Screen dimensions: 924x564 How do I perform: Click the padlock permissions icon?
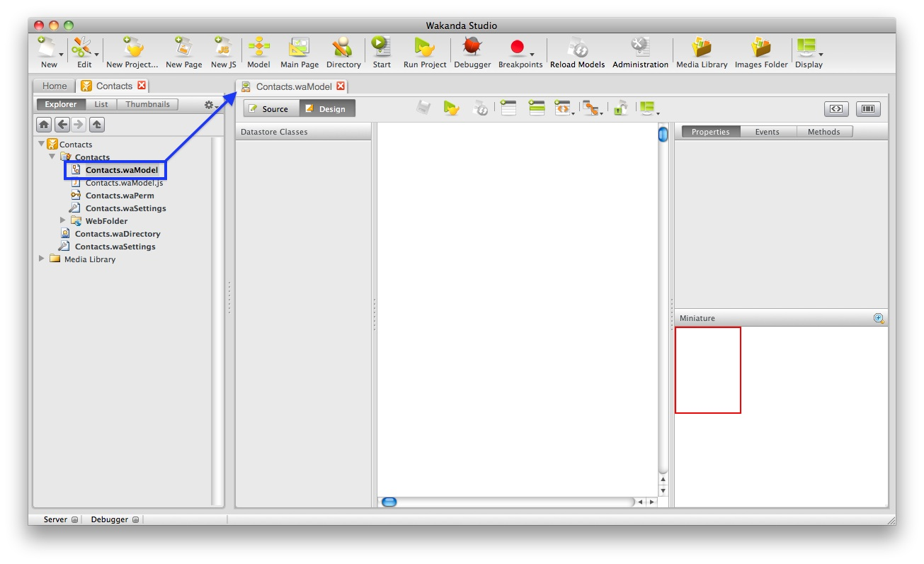[x=621, y=108]
